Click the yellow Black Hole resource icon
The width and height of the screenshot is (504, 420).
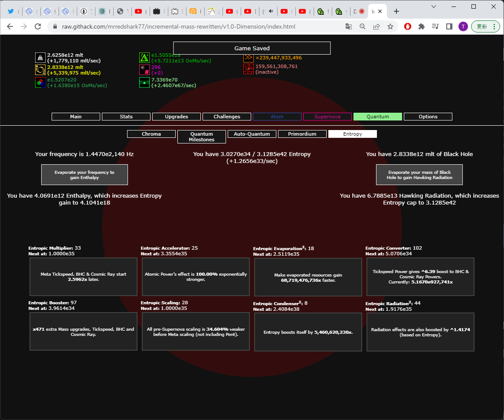coord(40,70)
